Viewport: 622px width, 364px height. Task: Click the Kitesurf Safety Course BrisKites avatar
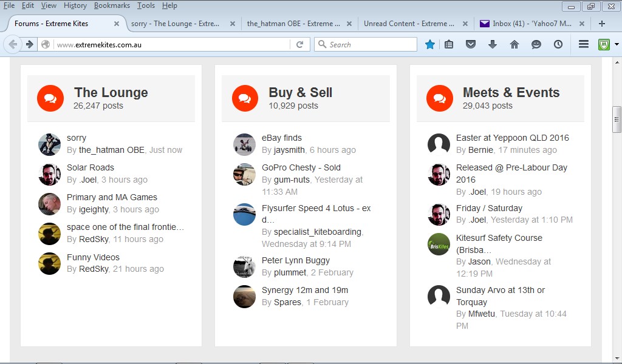point(439,244)
